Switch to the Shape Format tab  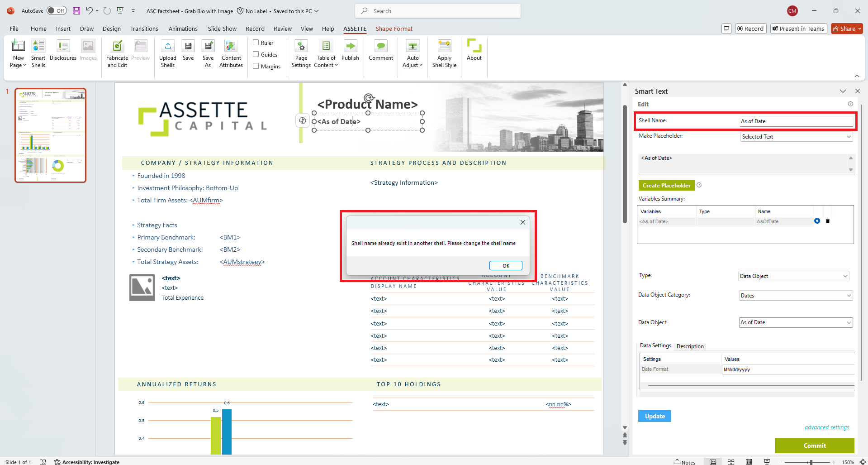[394, 29]
